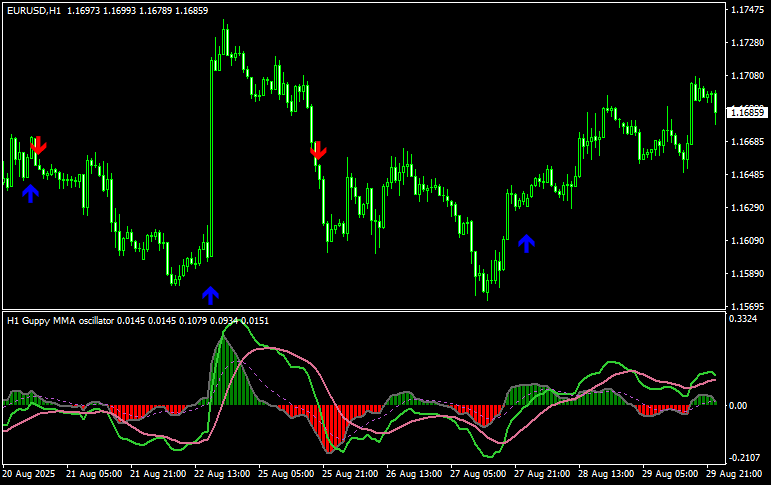771x485 pixels.
Task: Click the 21 Aug 05:00 time label
Action: pos(94,474)
